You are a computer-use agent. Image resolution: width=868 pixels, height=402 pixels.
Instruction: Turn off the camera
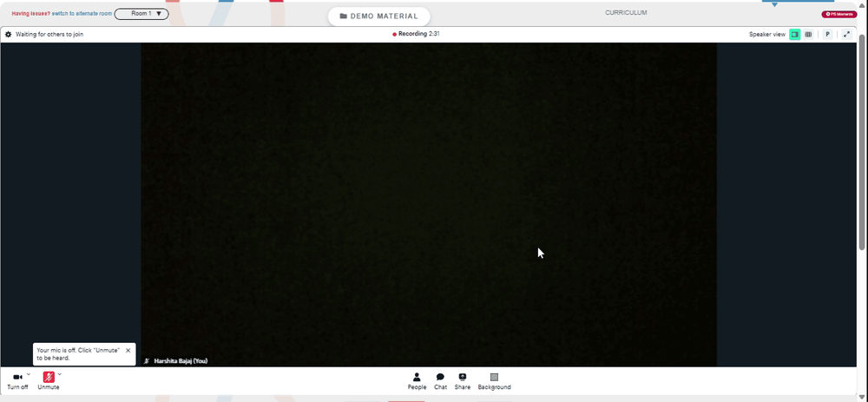coord(17,381)
